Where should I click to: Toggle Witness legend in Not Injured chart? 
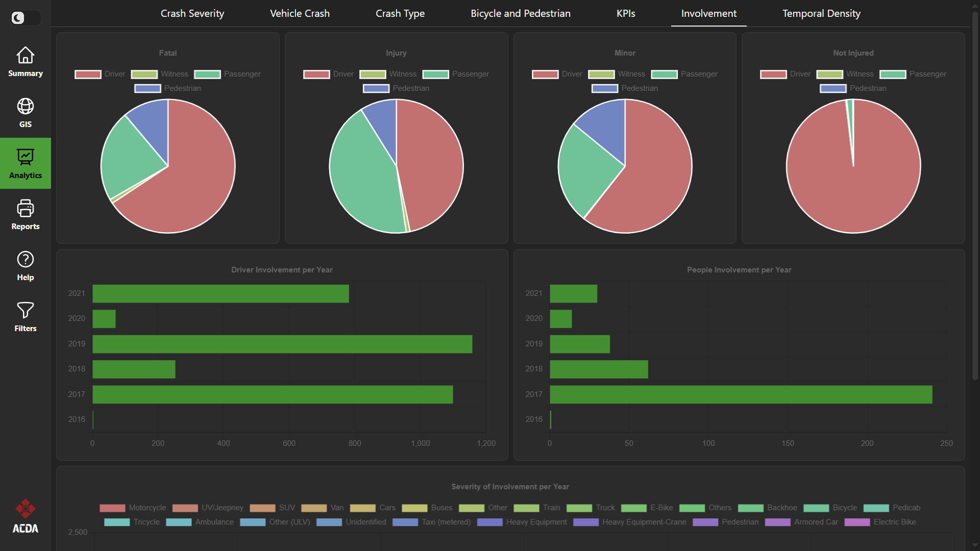pos(845,74)
